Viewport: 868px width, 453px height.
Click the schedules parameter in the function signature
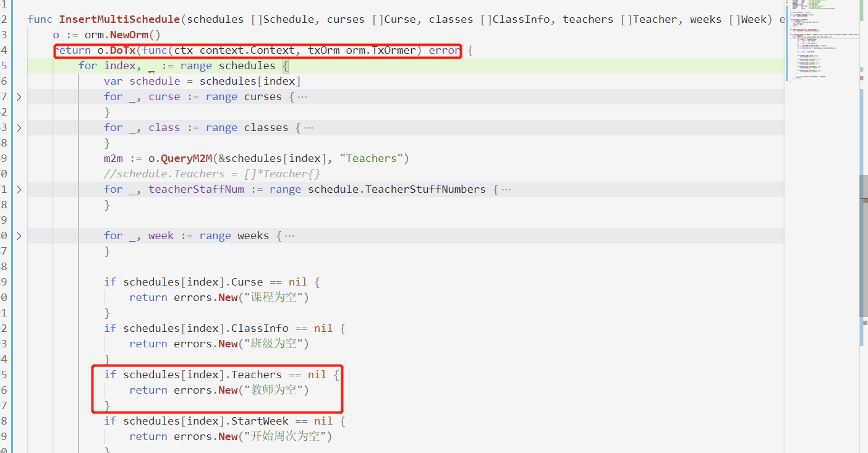pos(215,19)
